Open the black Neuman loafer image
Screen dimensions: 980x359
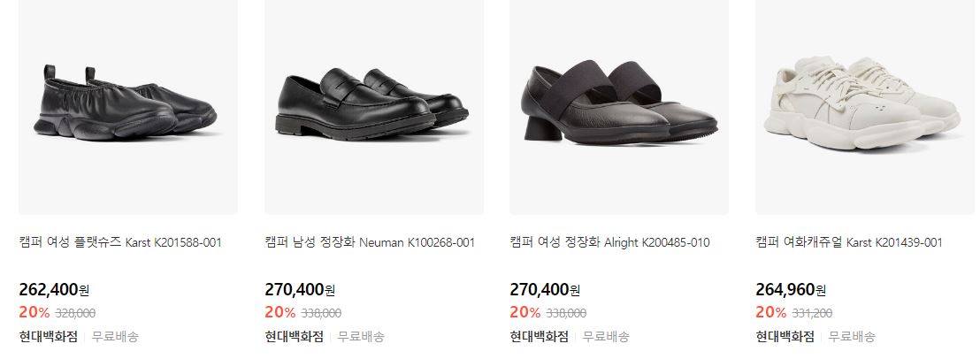tap(374, 107)
